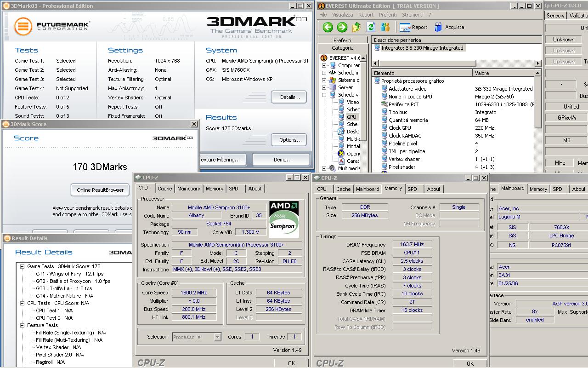Close the 3DMark Score window
The width and height of the screenshot is (588, 368).
(x=194, y=124)
